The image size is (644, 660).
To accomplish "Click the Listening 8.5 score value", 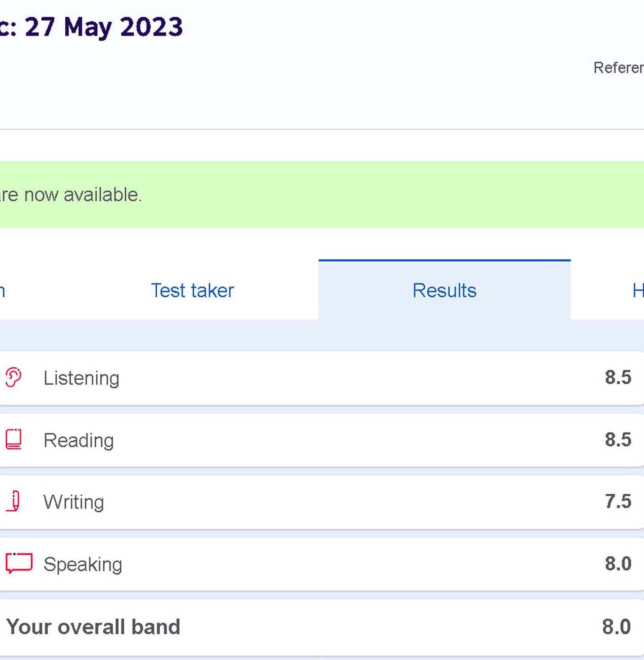I will click(617, 377).
